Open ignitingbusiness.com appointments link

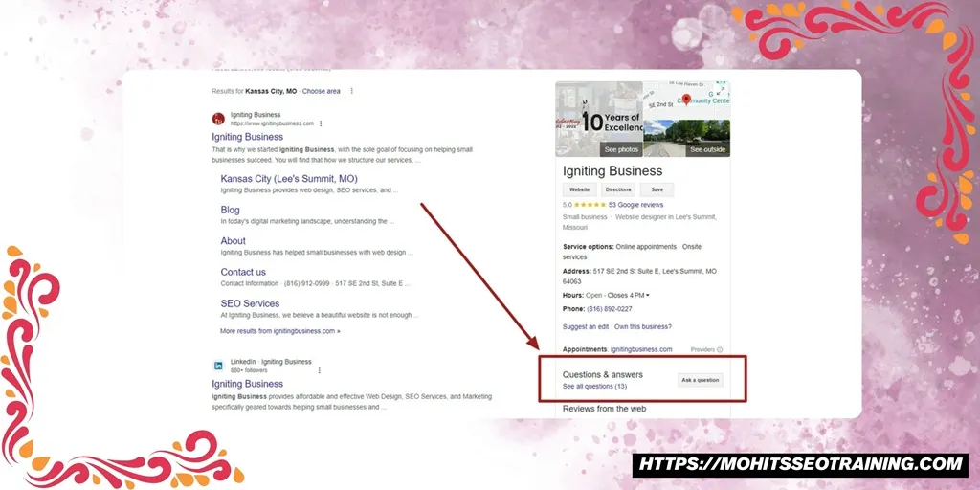click(x=641, y=350)
